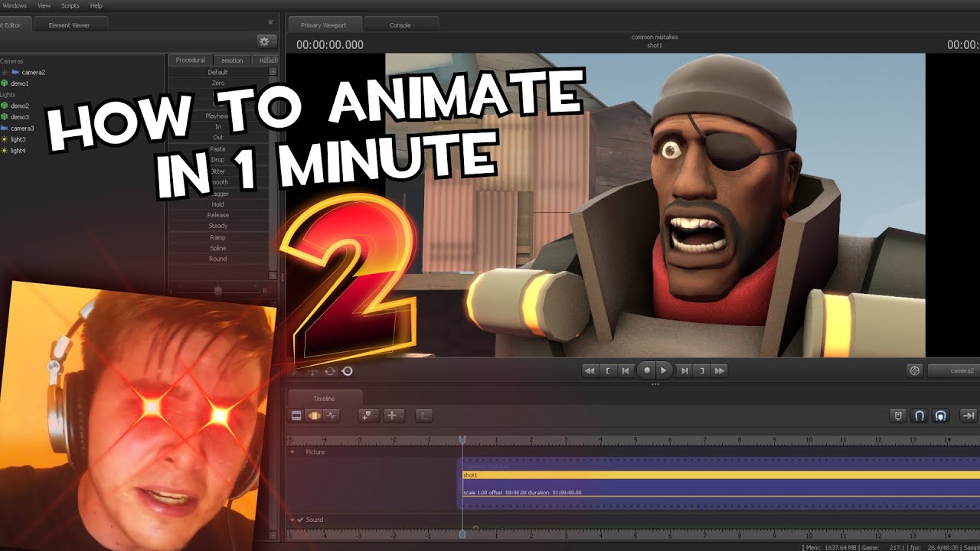Open the Windows menu
The height and width of the screenshot is (551, 980).
point(14,5)
